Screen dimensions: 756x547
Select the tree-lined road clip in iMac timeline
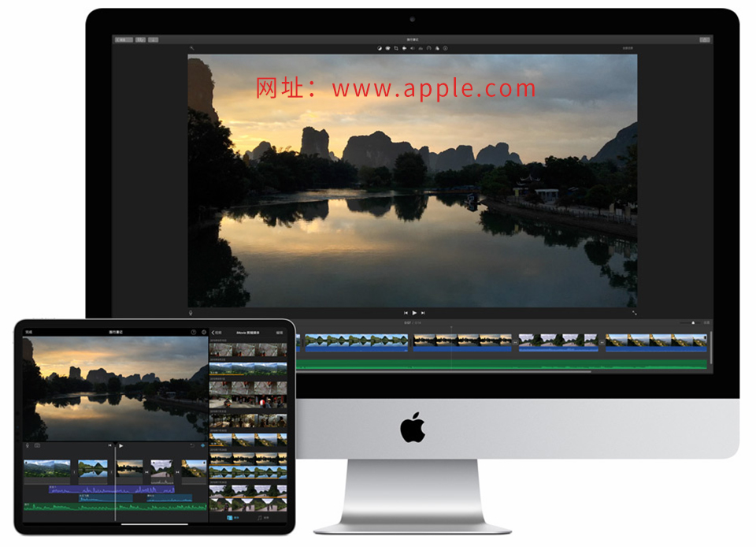coord(558,343)
